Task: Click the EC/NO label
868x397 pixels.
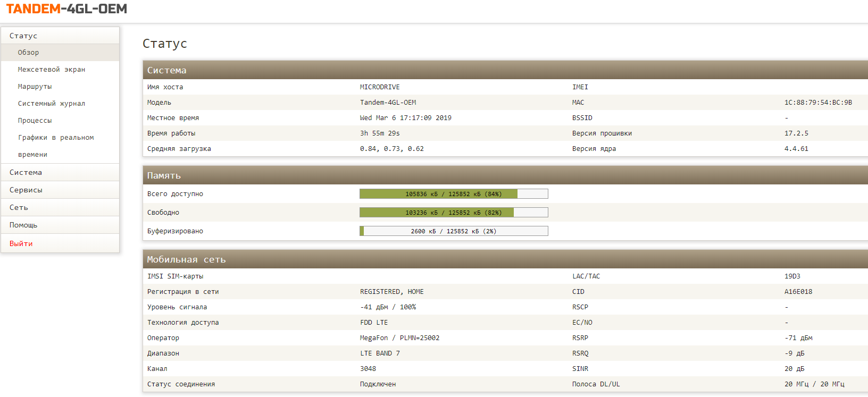Action: (582, 323)
